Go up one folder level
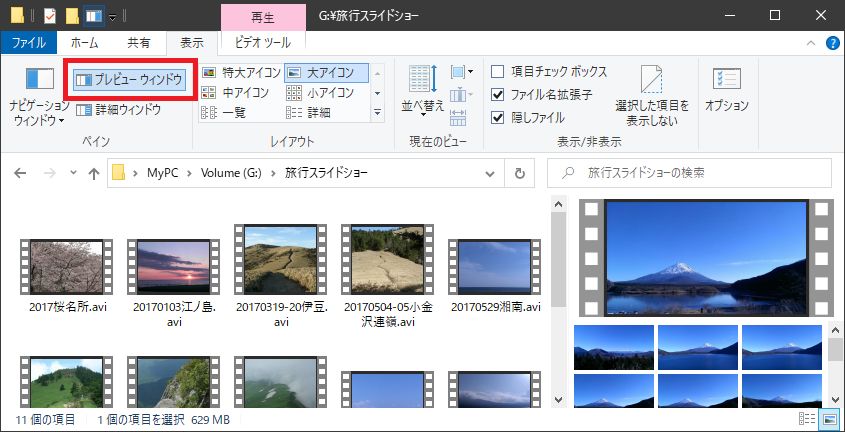 pyautogui.click(x=94, y=173)
